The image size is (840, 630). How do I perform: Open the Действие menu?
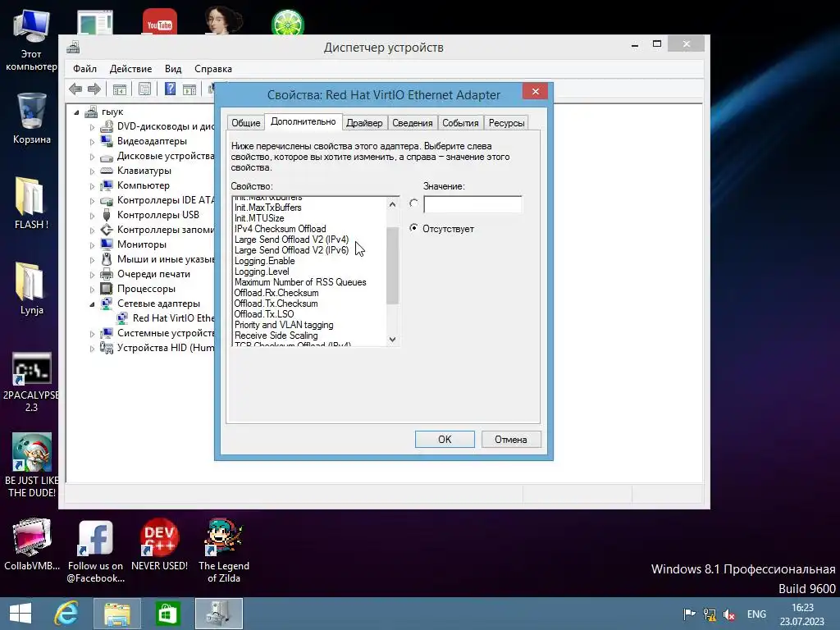(x=130, y=69)
